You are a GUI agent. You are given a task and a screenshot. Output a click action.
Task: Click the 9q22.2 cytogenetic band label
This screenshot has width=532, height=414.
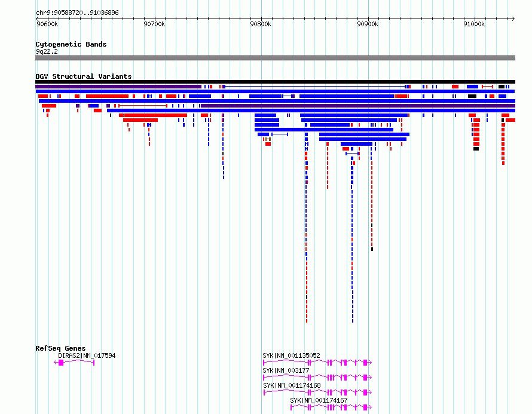click(x=47, y=51)
